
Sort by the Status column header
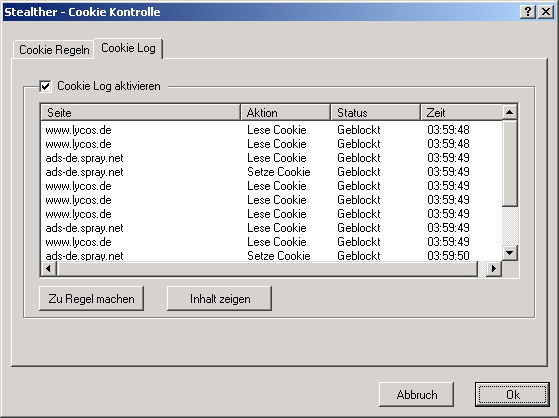coord(375,112)
